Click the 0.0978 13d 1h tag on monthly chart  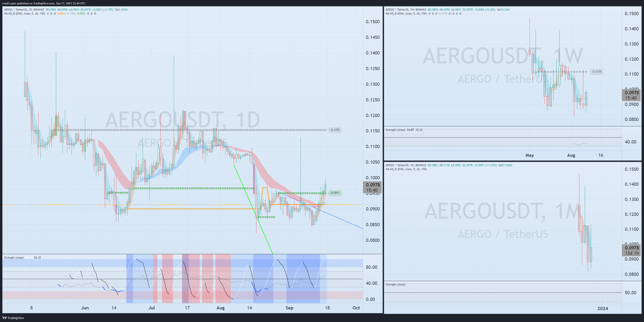click(632, 250)
